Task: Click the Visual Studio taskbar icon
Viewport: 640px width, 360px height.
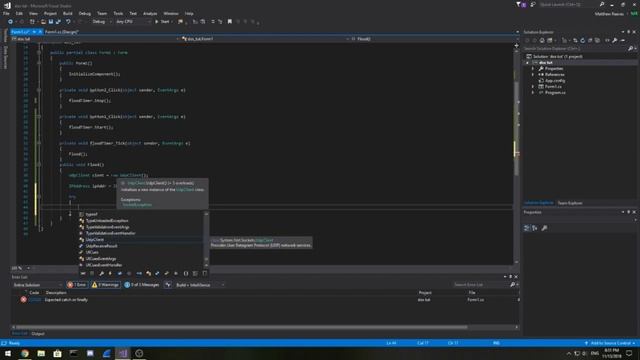Action: coord(123,353)
